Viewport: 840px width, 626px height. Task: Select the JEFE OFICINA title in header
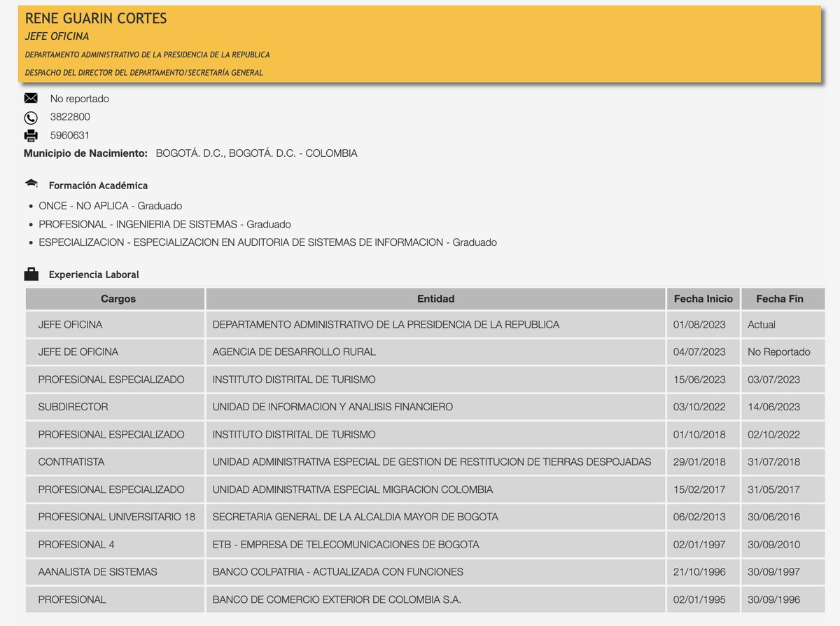(57, 36)
